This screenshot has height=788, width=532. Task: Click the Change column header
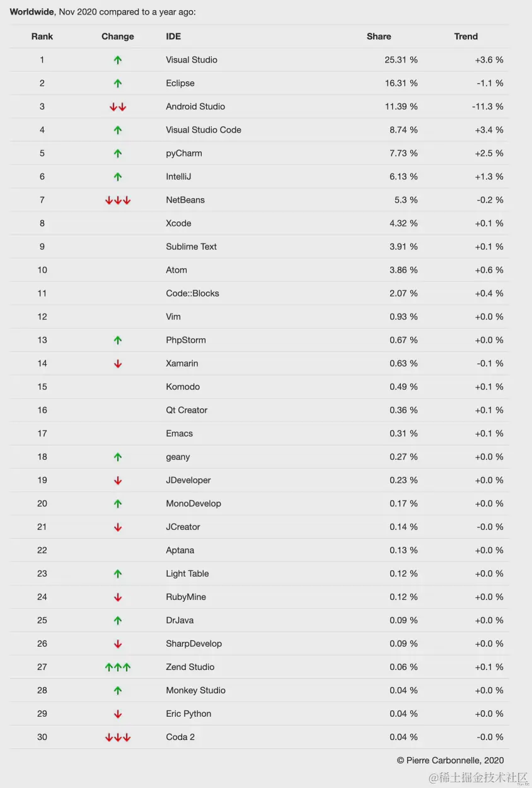118,37
